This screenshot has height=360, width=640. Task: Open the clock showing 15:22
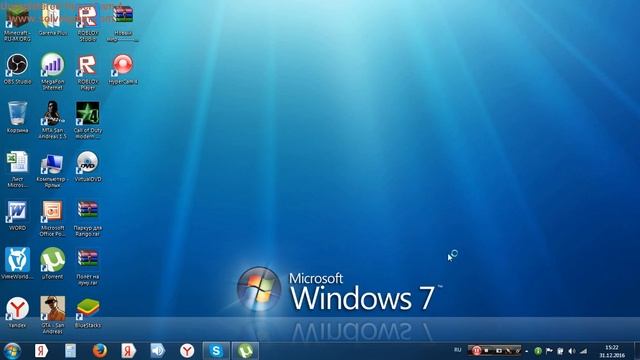click(612, 351)
